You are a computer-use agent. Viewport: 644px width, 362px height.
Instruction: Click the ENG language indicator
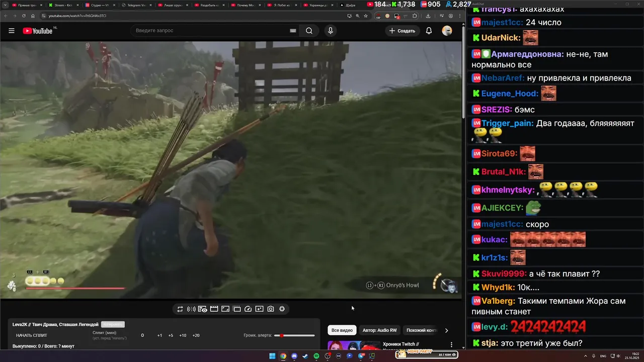point(603,356)
